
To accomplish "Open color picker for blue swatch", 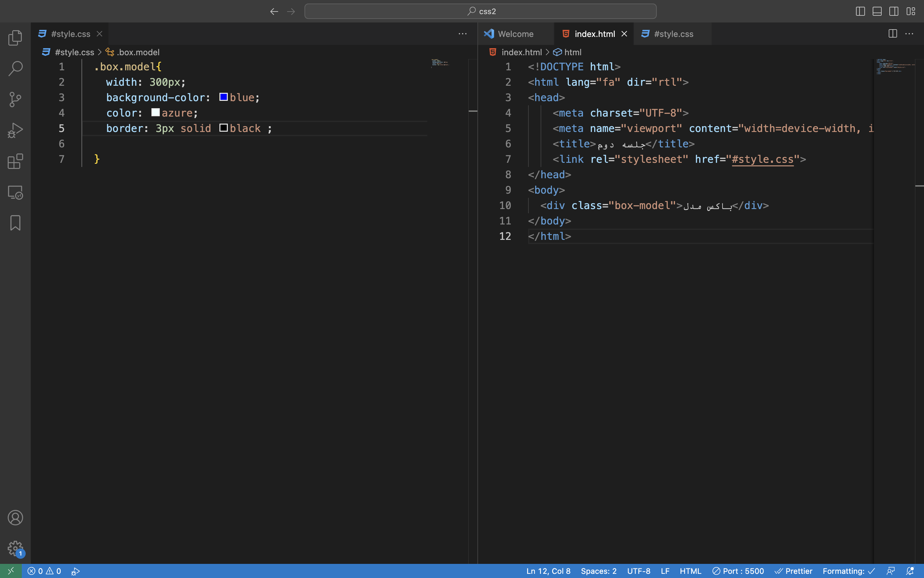I will (223, 97).
